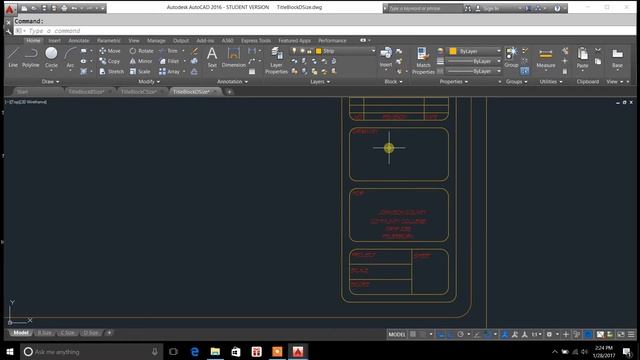This screenshot has height=360, width=640.
Task: Activate the Dimension tool
Action: click(x=233, y=57)
